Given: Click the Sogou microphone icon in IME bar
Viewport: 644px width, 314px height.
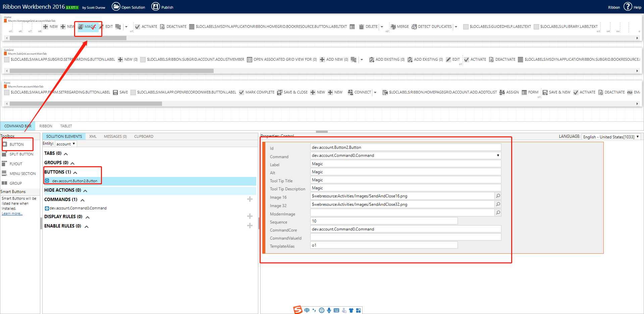Looking at the screenshot, I should coord(329,310).
